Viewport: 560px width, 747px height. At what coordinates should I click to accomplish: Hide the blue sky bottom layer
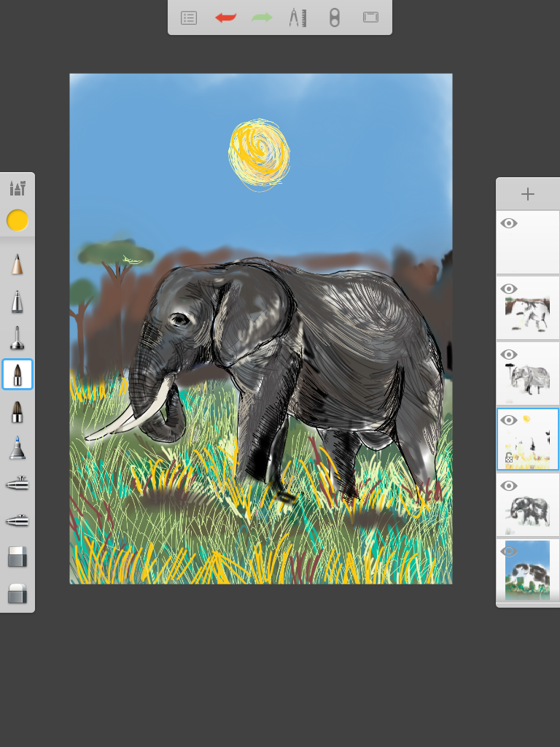508,551
